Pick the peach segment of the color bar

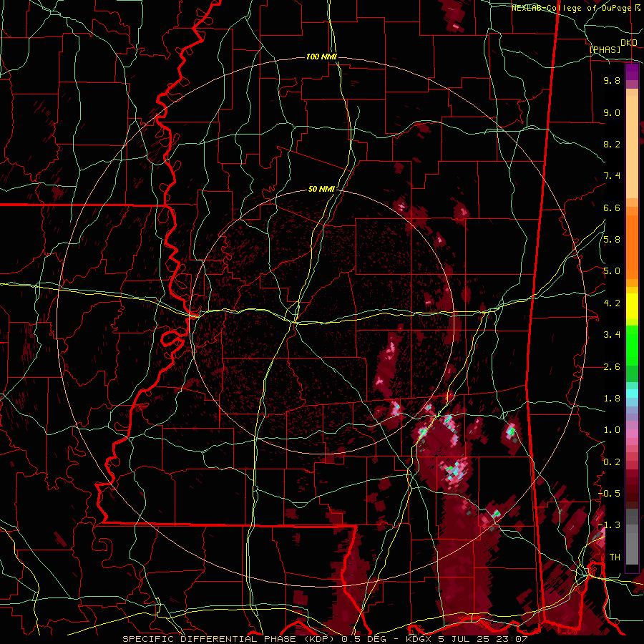tap(632, 148)
